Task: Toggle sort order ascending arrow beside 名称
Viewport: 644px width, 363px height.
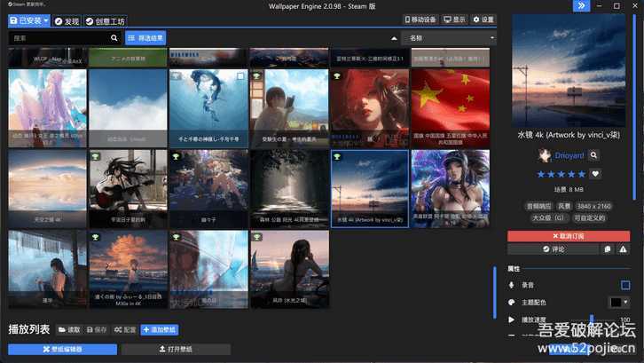Action: tap(394, 38)
